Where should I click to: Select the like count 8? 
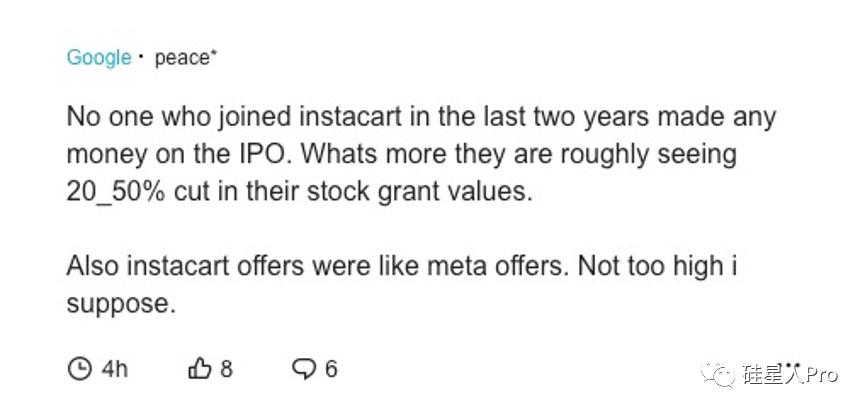[226, 368]
